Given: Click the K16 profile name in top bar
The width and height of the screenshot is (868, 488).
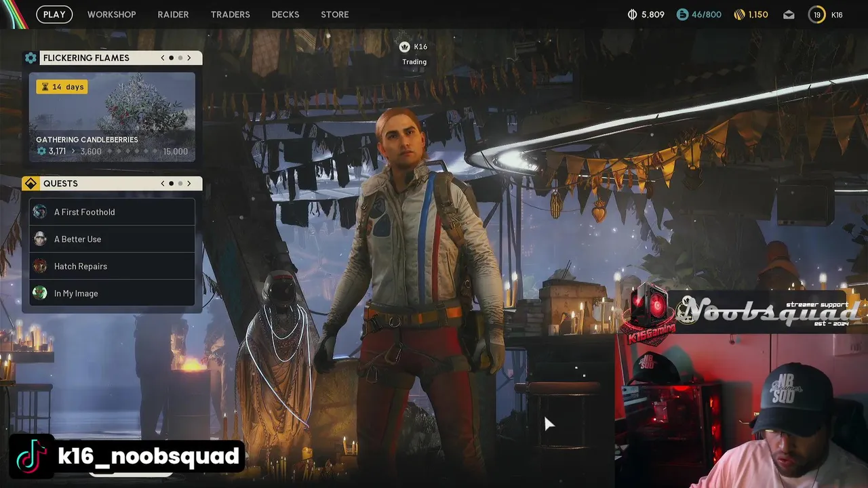Looking at the screenshot, I should (x=837, y=14).
